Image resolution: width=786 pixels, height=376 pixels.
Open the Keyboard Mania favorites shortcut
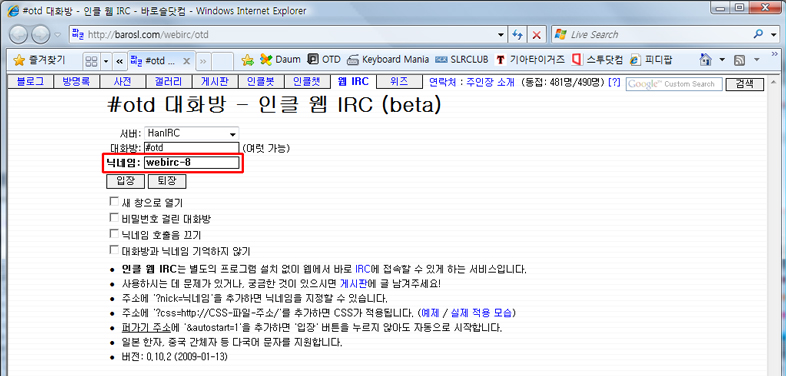click(x=388, y=60)
